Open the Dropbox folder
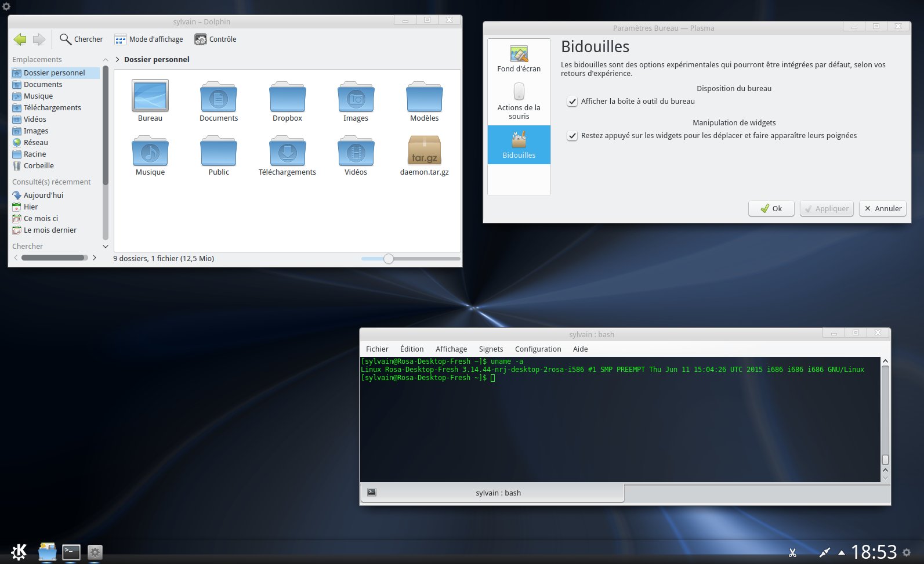 tap(287, 98)
